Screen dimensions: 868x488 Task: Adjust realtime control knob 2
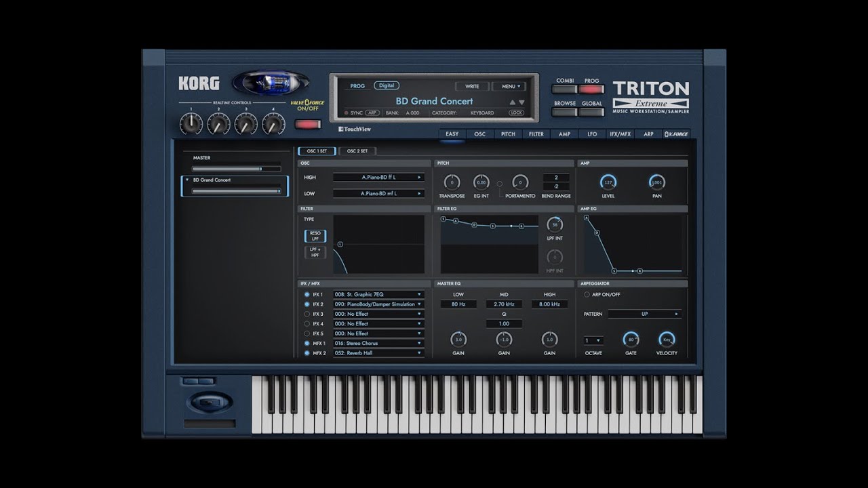tap(218, 123)
